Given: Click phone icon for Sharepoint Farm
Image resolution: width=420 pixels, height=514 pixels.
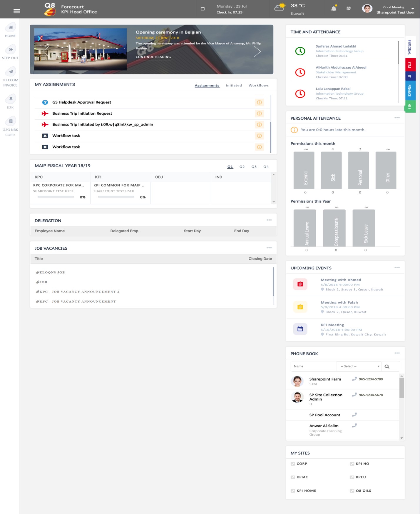Looking at the screenshot, I should [354, 379].
